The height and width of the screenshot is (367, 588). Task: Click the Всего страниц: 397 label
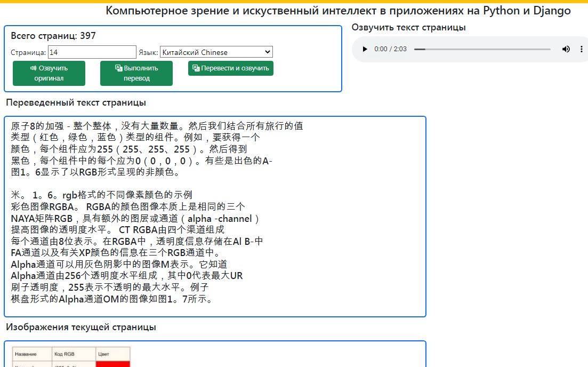53,36
